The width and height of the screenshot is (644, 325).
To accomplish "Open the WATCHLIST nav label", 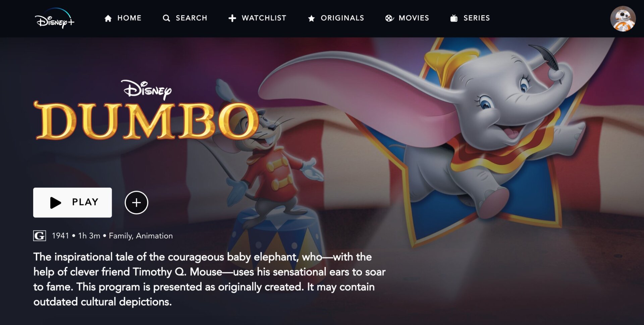I will click(x=264, y=18).
